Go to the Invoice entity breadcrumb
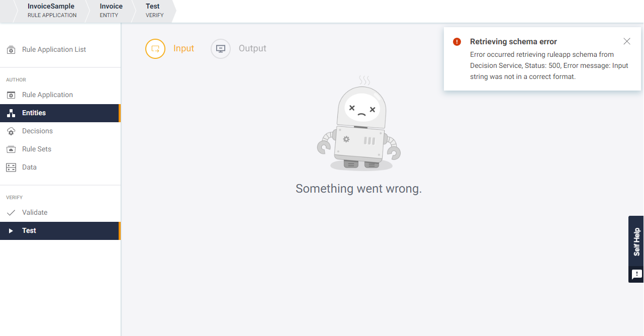 [x=111, y=11]
